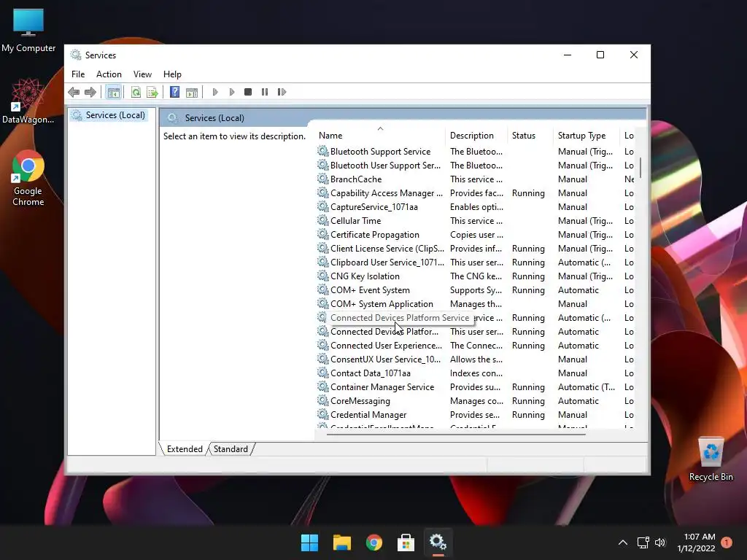The image size is (747, 560).
Task: Open Google Chrome desktop shortcut
Action: pos(28,178)
